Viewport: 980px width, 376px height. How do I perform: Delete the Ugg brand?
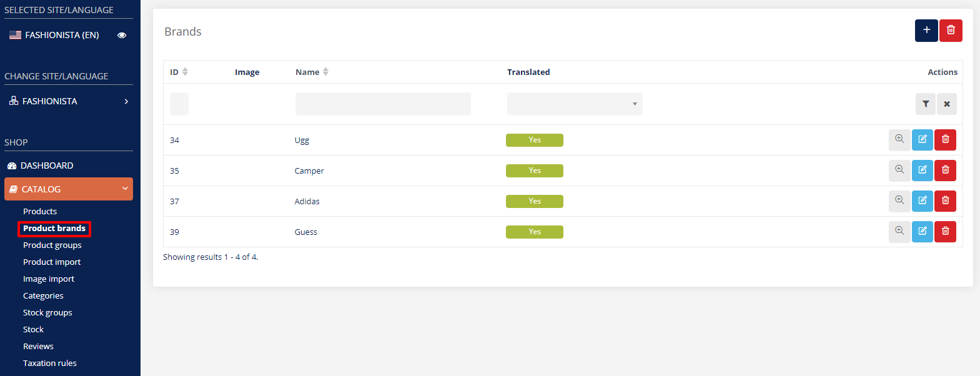click(x=946, y=140)
